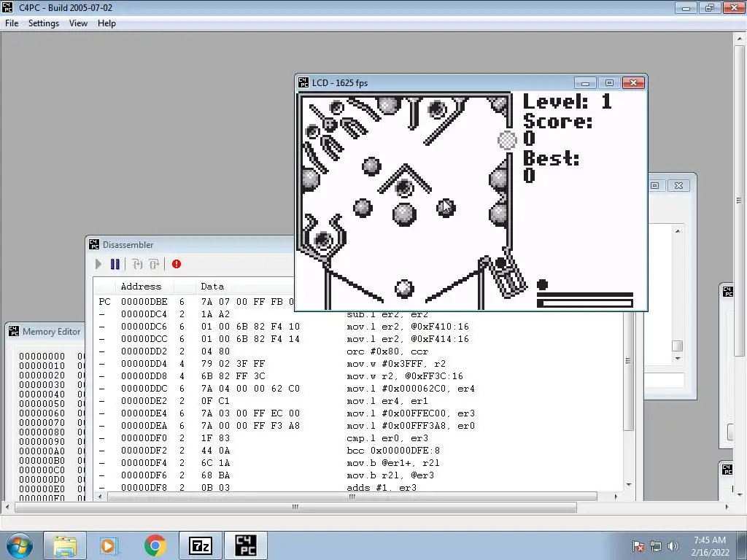The image size is (747, 560).
Task: Click scrollbar thumb in background window
Action: pos(678,346)
